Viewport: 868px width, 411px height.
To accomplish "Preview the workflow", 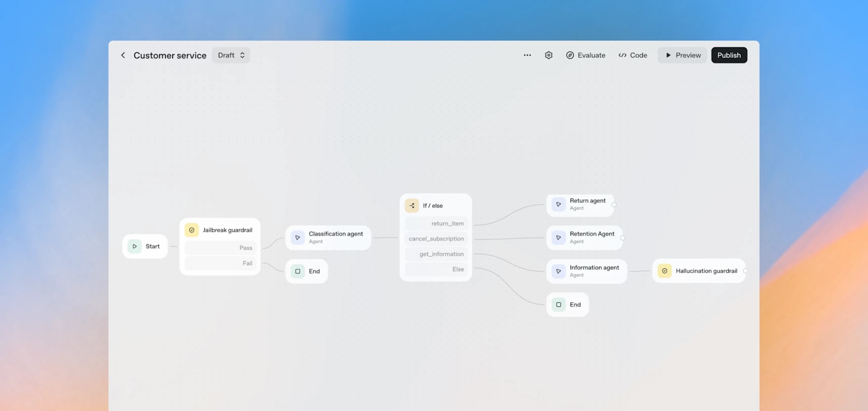I will [682, 55].
